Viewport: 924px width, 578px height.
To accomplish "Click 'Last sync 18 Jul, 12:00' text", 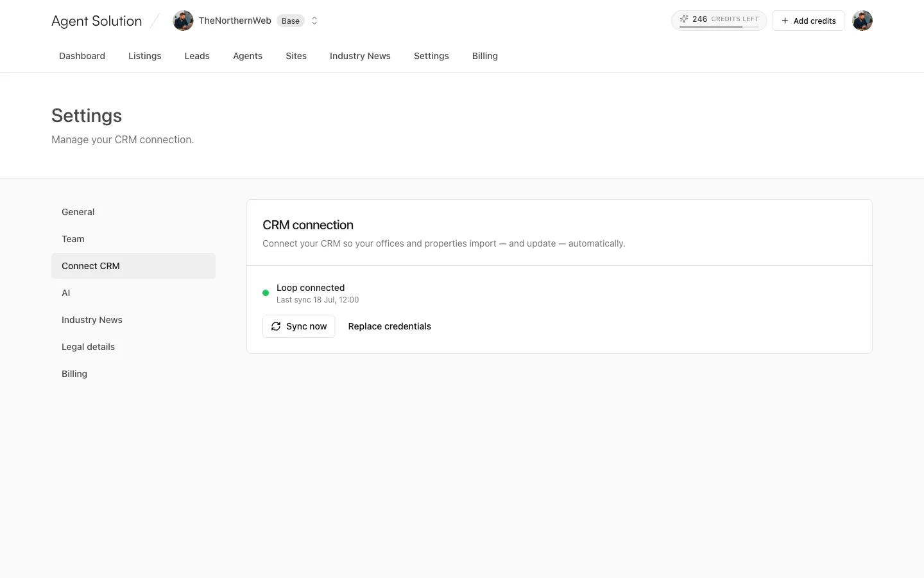I will click(x=318, y=300).
